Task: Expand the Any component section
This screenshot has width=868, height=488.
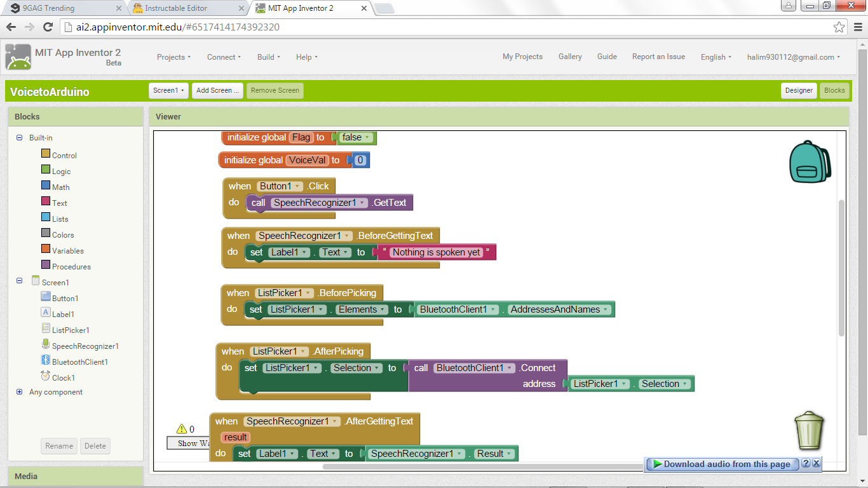Action: pos(19,392)
